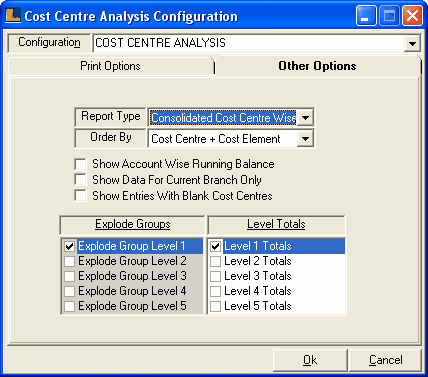Click the Report Type label
Viewport: 428px width, 377px height.
coord(110,117)
